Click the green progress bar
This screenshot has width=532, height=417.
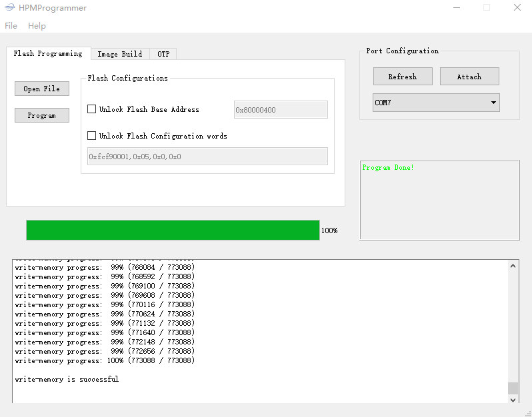coord(173,230)
